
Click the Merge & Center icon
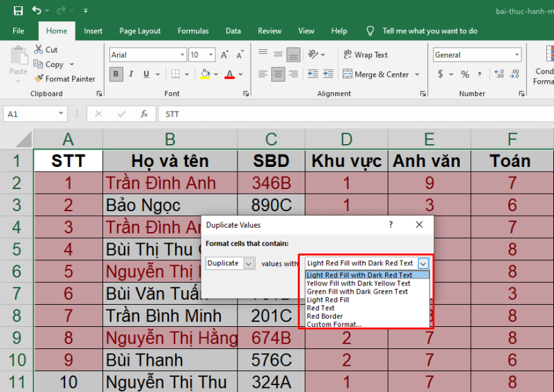(x=347, y=74)
